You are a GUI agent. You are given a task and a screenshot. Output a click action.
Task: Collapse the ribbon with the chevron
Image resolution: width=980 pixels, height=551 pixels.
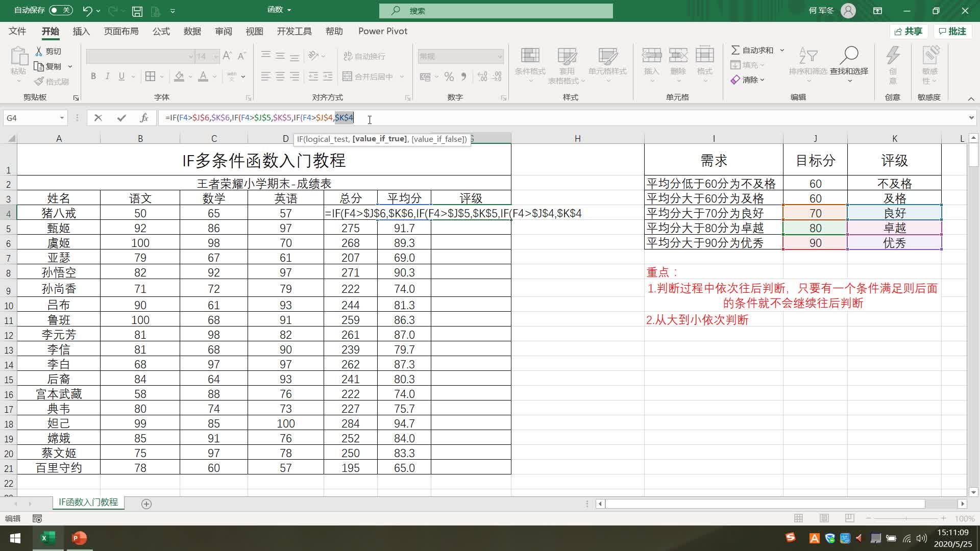971,98
